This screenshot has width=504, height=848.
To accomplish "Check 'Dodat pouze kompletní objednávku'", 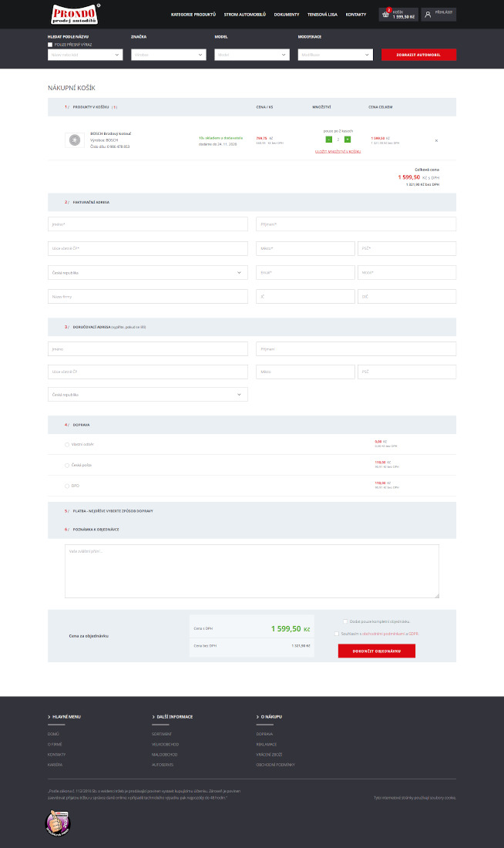I will 345,621.
